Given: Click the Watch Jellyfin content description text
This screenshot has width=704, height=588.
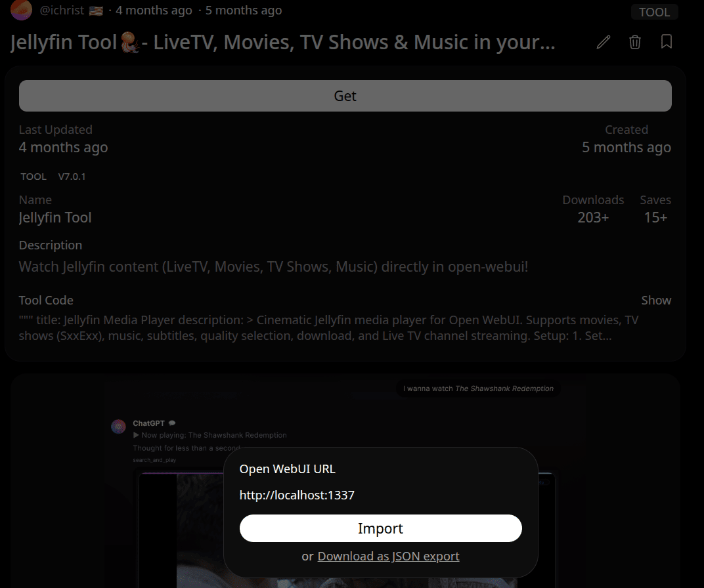Looking at the screenshot, I should [x=273, y=267].
